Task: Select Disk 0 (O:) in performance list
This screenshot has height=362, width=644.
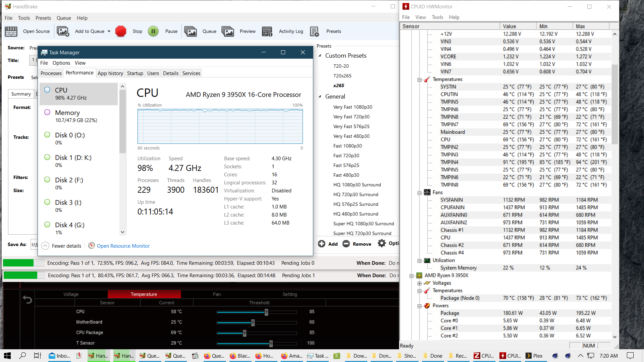Action: point(79,138)
